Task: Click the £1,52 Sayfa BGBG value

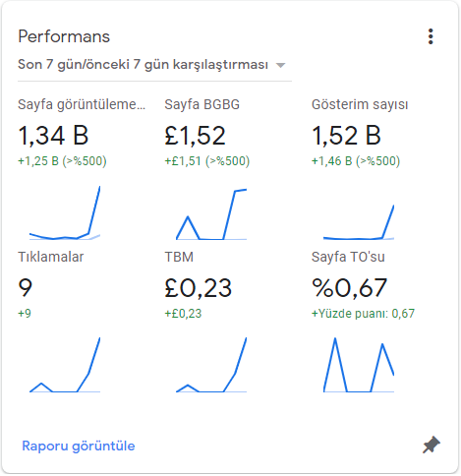Action: [195, 136]
